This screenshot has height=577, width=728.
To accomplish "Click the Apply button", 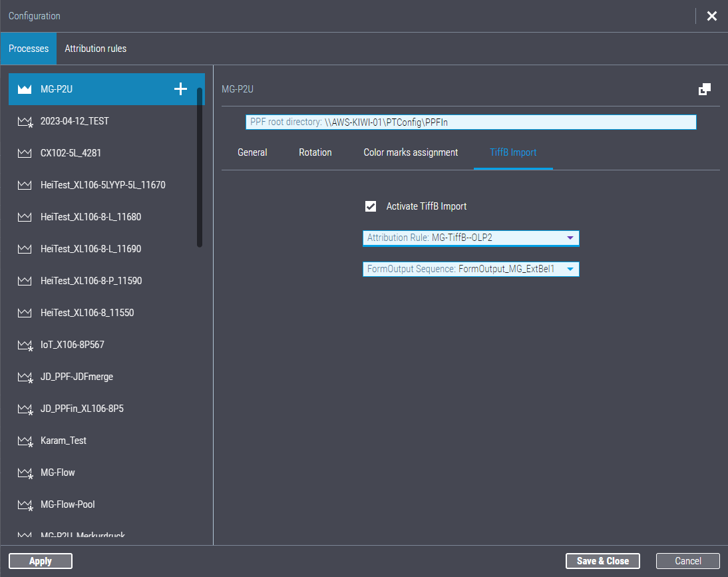I will [41, 560].
